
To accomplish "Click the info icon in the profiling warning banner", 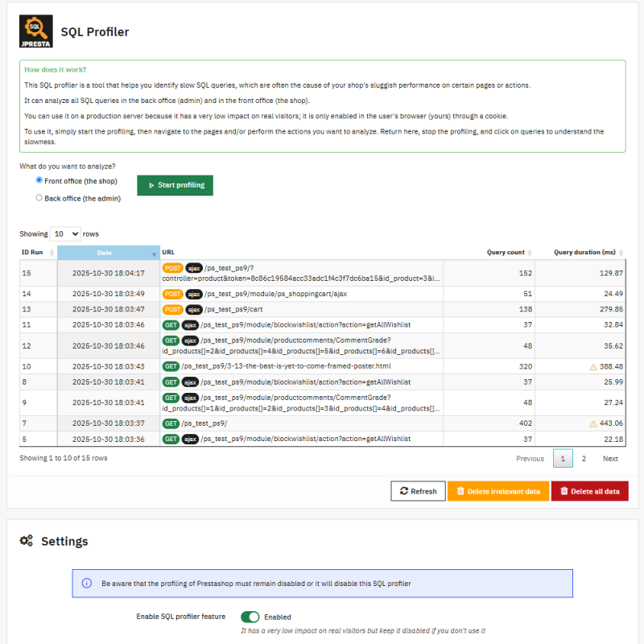I will point(88,583).
